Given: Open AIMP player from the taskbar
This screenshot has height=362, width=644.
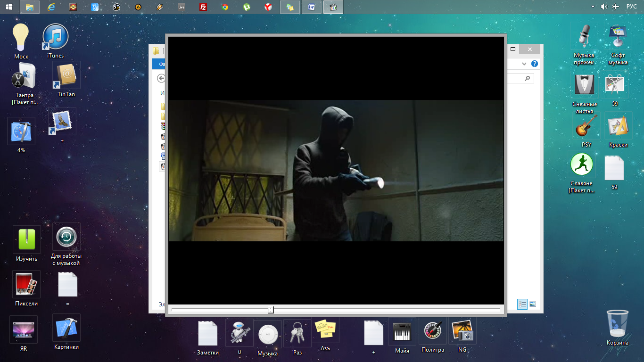Looking at the screenshot, I should (138, 7).
